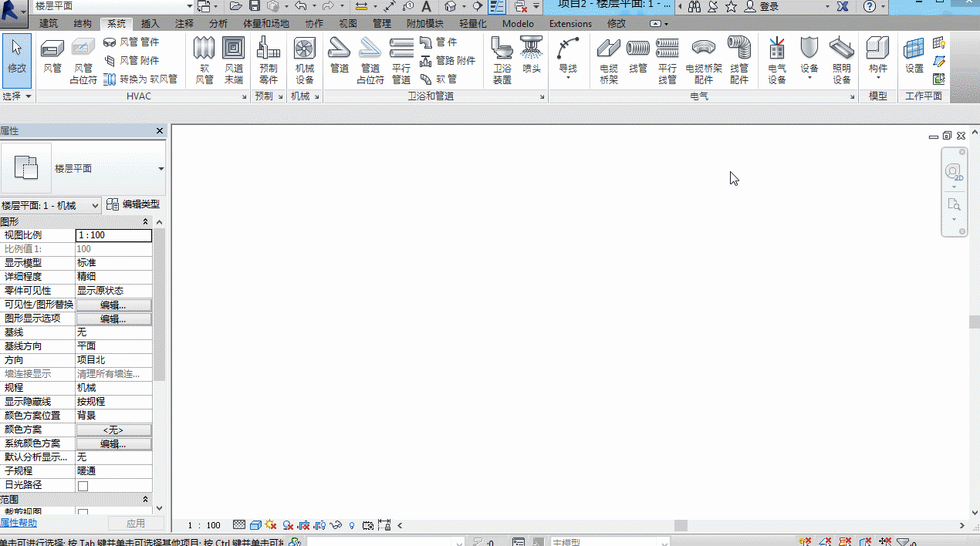
Task: Click the 视图比例 1:100 input field
Action: point(113,235)
